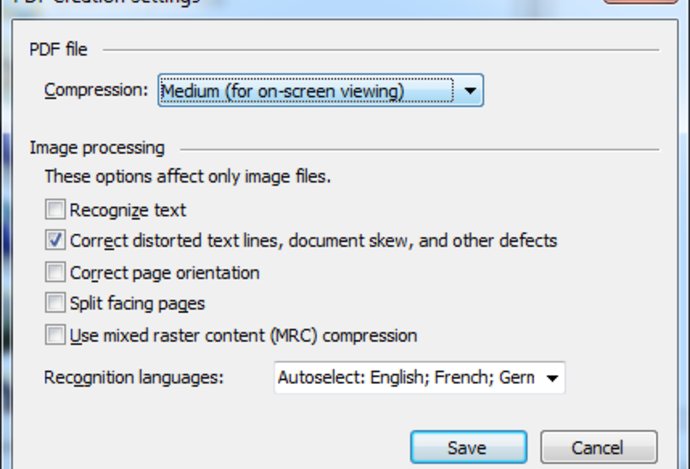Click the Autoselect languages combo box text
Screen dimensions: 690x469
pyautogui.click(x=405, y=378)
